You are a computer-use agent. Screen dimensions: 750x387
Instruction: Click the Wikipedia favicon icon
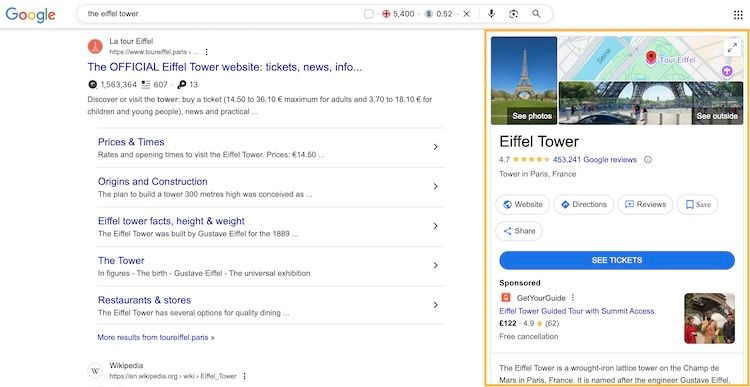tap(95, 371)
